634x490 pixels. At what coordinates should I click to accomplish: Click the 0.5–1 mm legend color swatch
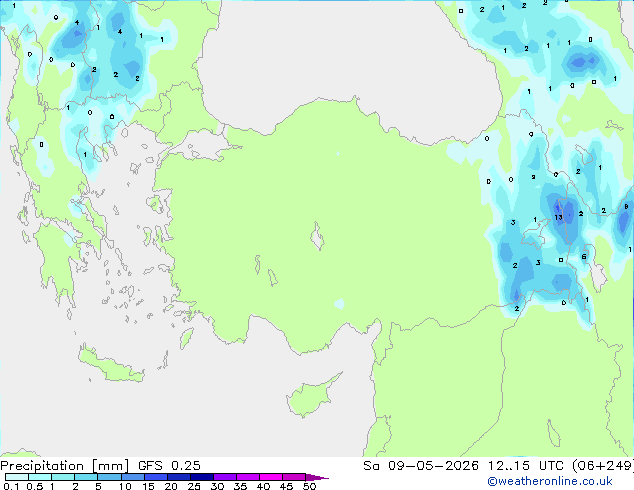point(40,477)
